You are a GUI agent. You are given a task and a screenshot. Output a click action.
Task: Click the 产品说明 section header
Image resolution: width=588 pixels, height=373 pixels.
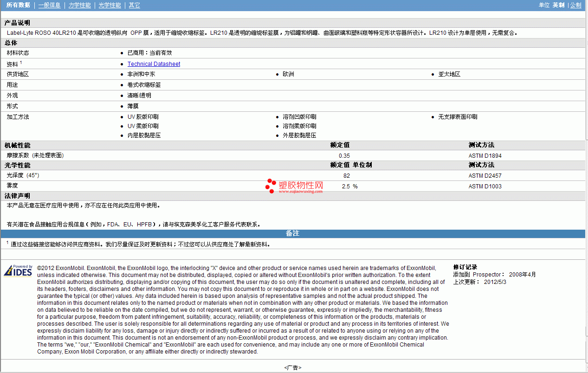[17, 23]
